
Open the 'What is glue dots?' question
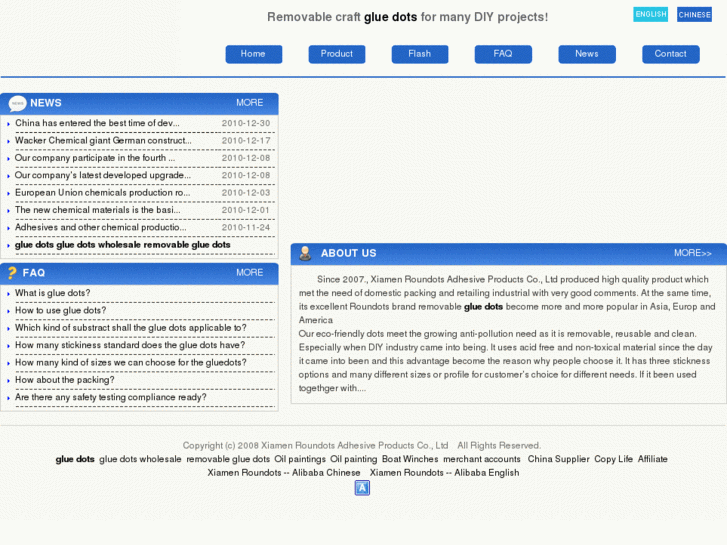52,293
